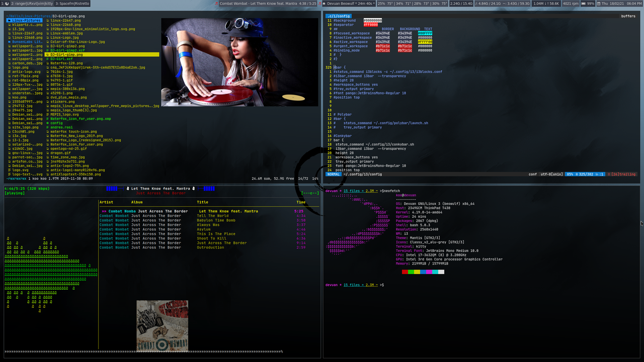The width and height of the screenshot is (644, 362).
Task: Click the image icon beside koo.png
Action: tap(9, 97)
